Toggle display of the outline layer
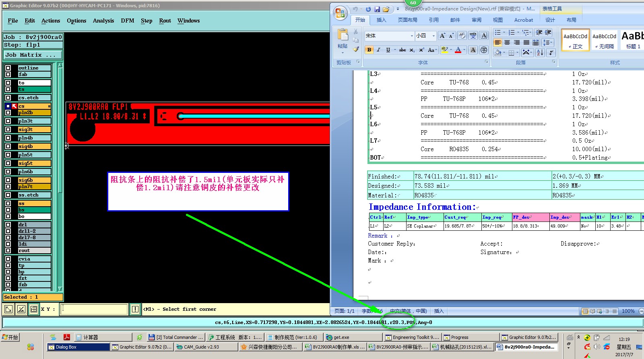This screenshot has width=644, height=359. [8, 68]
